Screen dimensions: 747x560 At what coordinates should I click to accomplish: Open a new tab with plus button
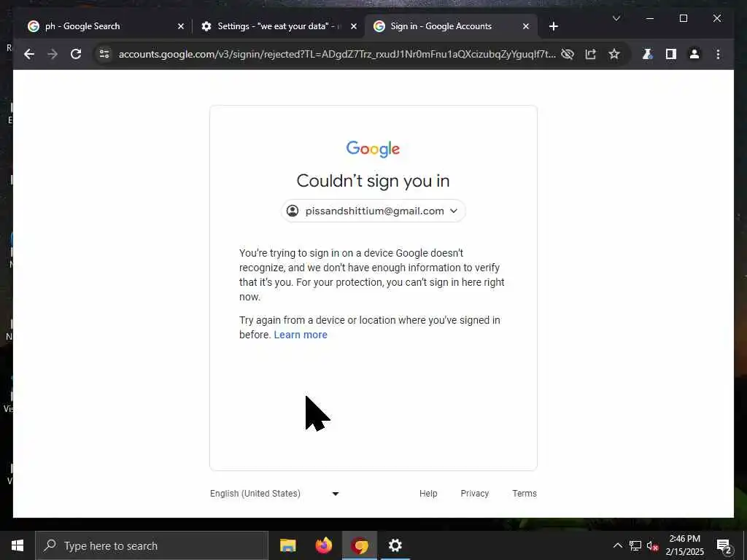(x=553, y=26)
